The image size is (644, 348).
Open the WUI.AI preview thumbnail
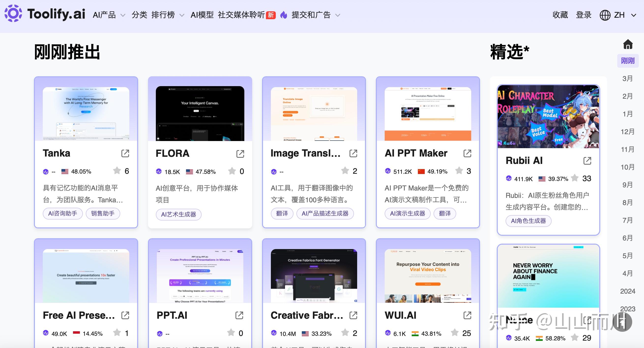click(428, 276)
